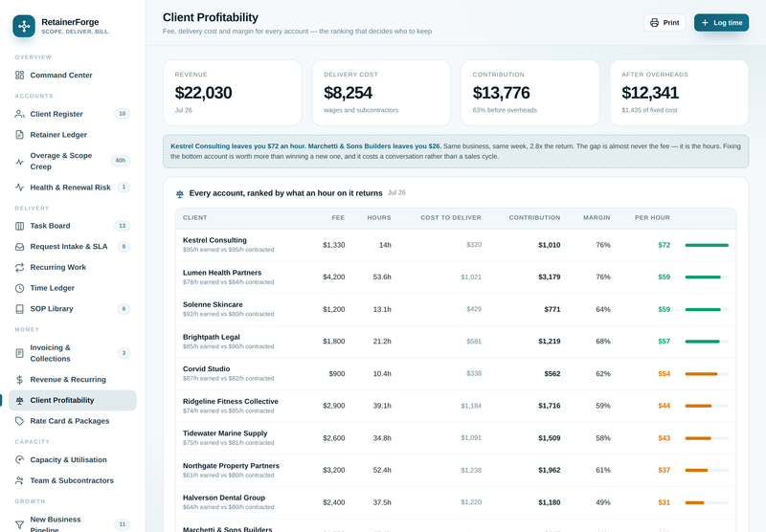Image resolution: width=766 pixels, height=532 pixels.
Task: Click the Revenue & Recurring dollar icon
Action: click(x=19, y=380)
